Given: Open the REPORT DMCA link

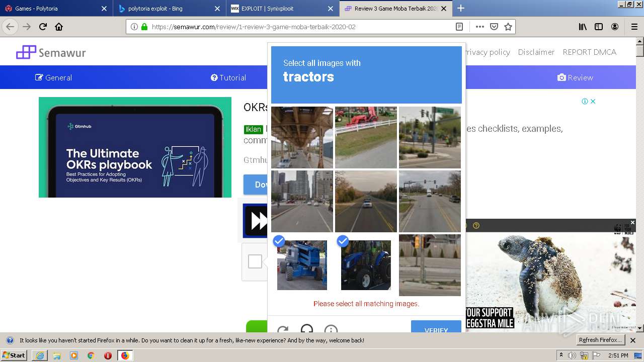Looking at the screenshot, I should 589,52.
